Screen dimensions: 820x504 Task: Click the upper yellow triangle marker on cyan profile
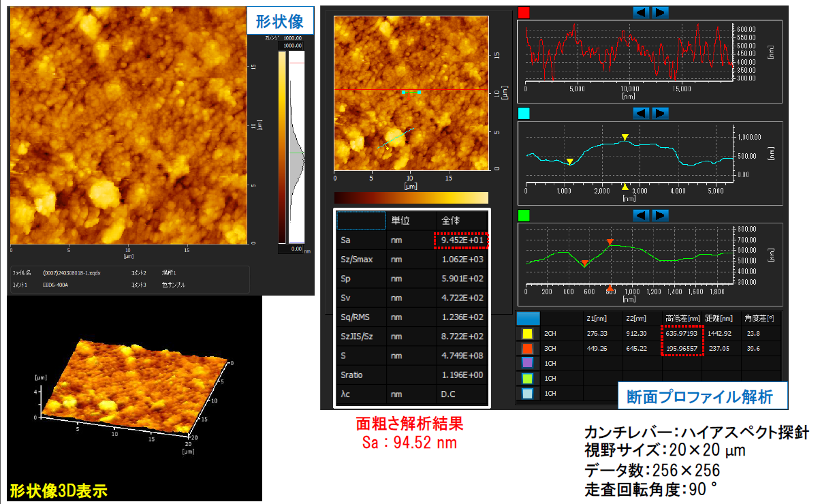coord(625,138)
